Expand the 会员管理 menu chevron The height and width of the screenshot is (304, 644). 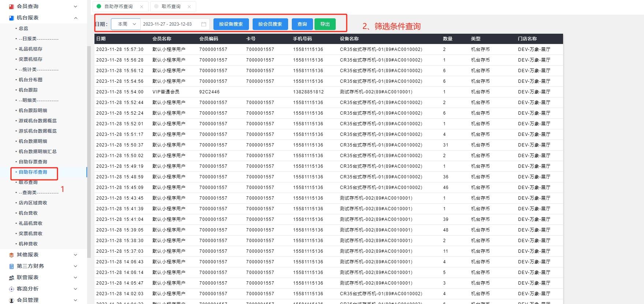tap(75, 300)
